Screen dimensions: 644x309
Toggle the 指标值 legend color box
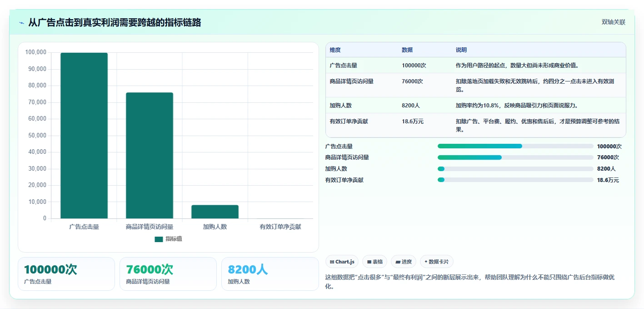click(159, 239)
